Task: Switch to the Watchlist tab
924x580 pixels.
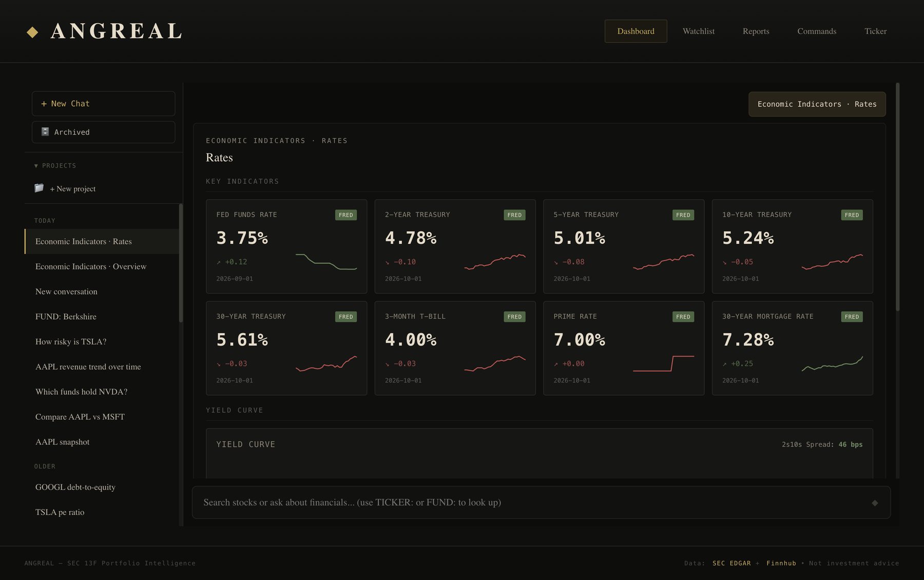Action: pyautogui.click(x=698, y=31)
